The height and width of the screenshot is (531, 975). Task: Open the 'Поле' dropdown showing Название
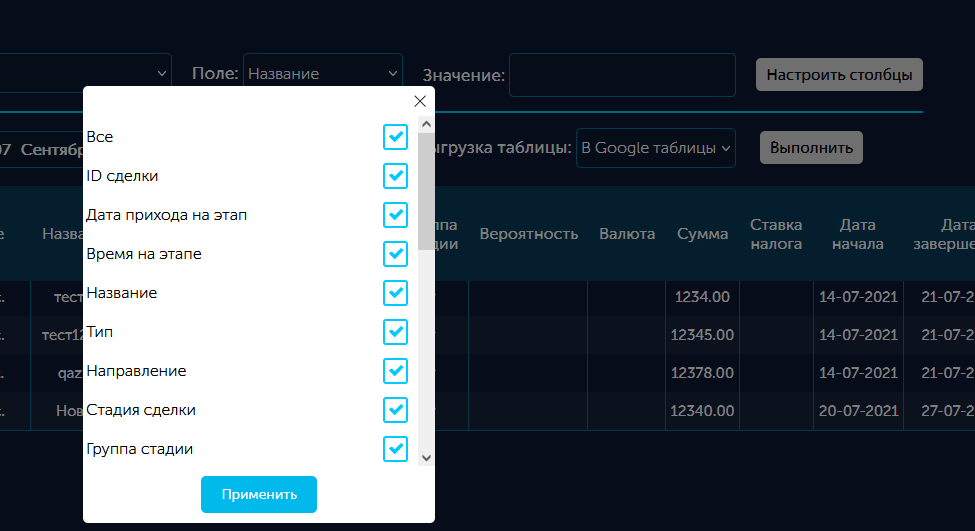point(322,74)
